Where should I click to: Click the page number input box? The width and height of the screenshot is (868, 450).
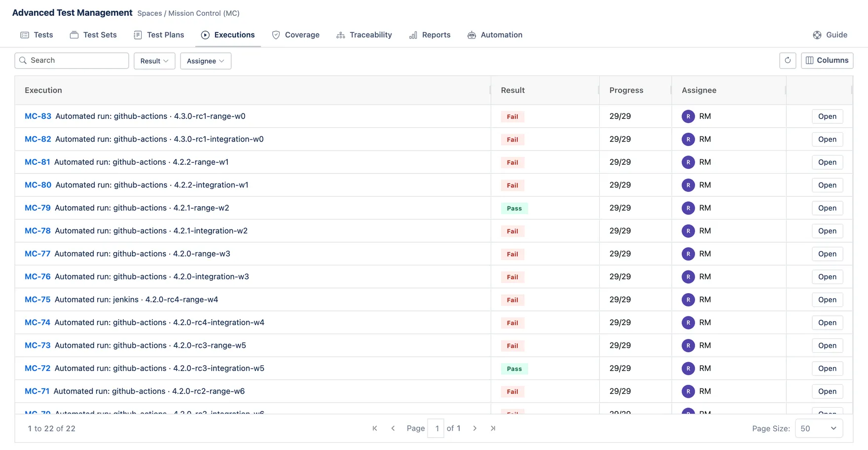[x=436, y=428]
